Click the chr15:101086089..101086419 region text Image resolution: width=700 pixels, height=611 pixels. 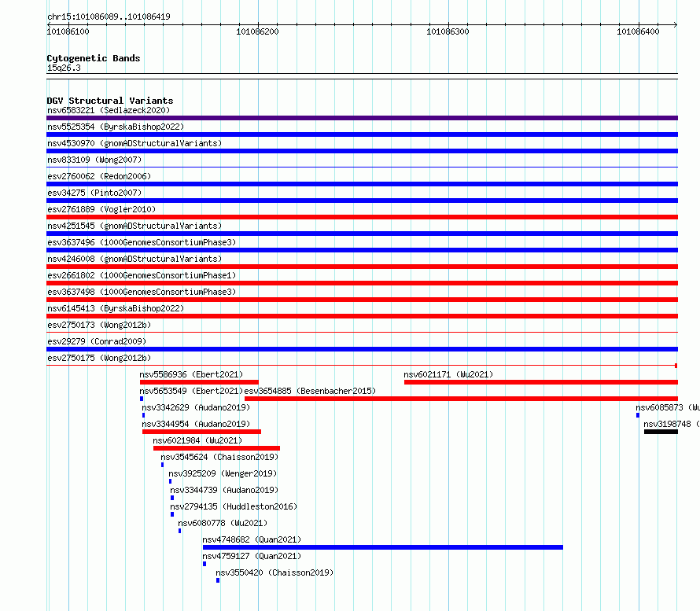109,17
